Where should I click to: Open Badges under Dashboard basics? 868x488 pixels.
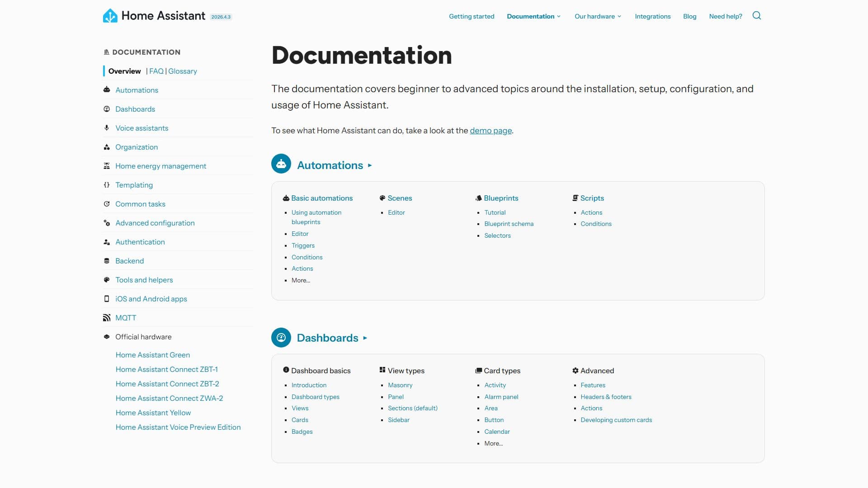coord(302,432)
